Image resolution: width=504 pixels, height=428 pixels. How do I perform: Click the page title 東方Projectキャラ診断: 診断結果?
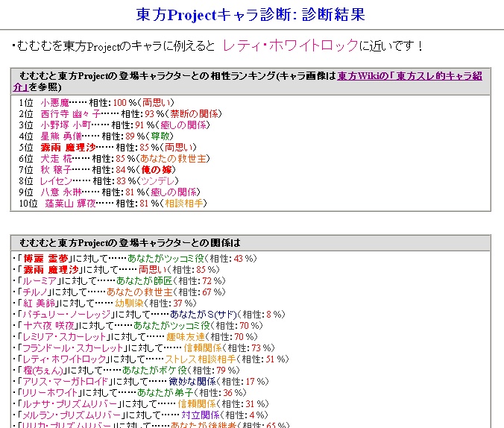click(251, 15)
